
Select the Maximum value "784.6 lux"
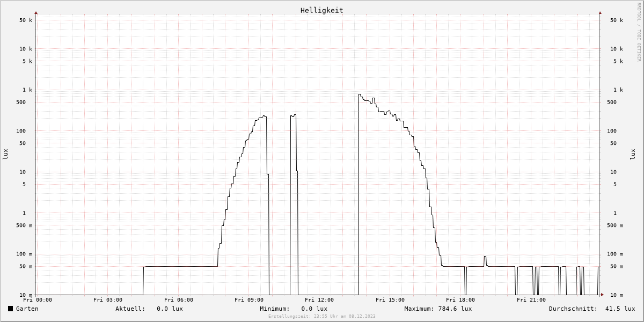[455, 309]
